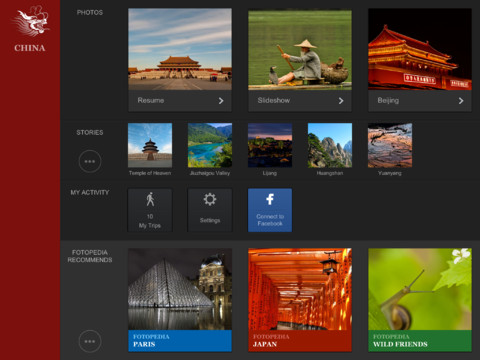Show more Fotopedia recommendations ellipsis button
This screenshot has height=360, width=480.
coord(90,341)
